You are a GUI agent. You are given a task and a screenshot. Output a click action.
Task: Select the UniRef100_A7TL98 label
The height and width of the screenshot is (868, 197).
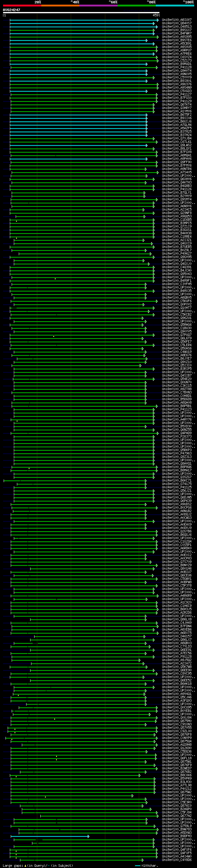pos(177,785)
